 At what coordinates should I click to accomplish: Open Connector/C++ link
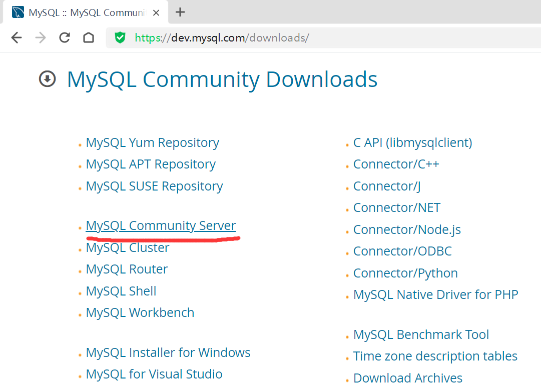point(396,164)
